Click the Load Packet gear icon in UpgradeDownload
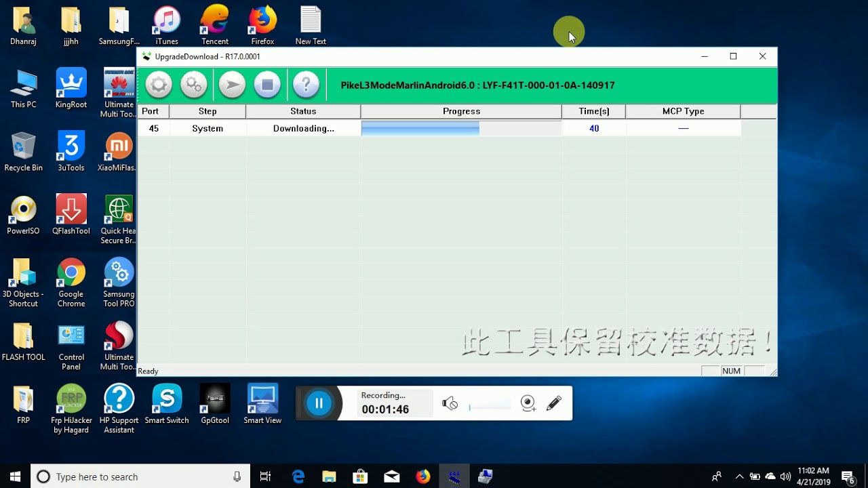 point(159,85)
